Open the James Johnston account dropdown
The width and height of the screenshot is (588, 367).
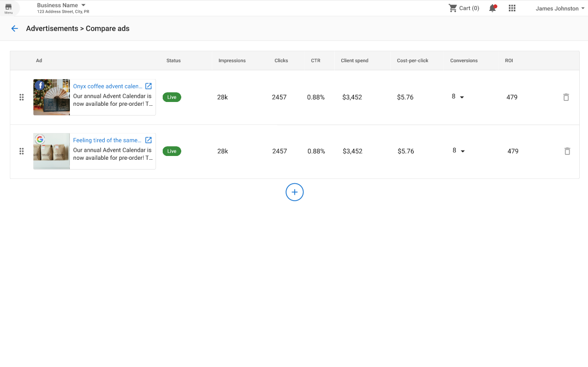560,8
